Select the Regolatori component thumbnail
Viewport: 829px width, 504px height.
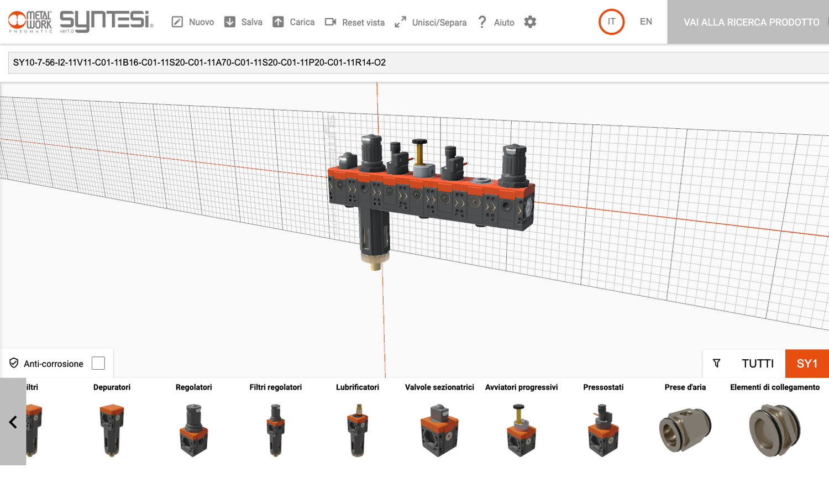coord(193,429)
